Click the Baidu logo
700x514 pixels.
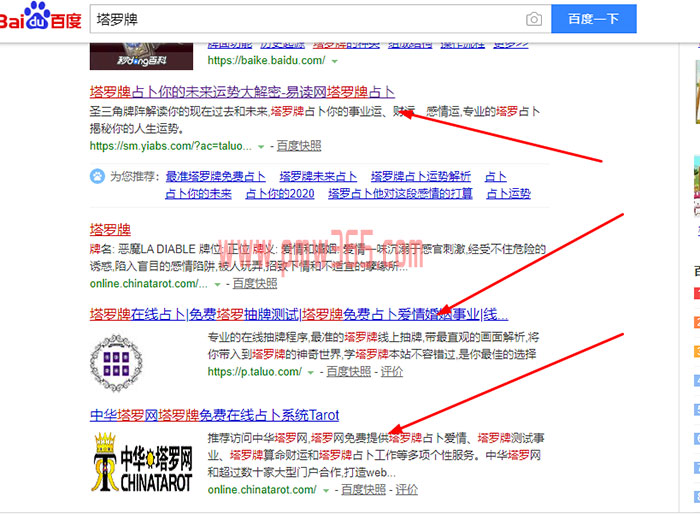point(40,17)
